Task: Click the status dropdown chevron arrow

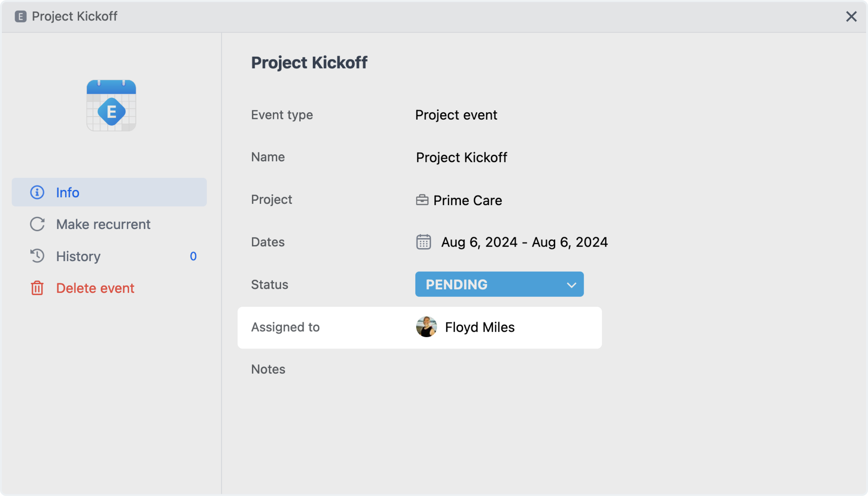Action: click(x=572, y=285)
